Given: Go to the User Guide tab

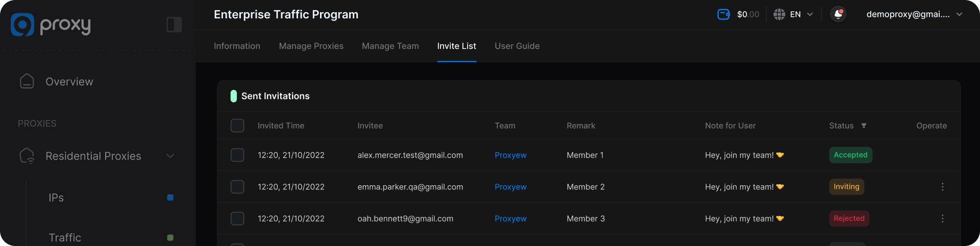Looking at the screenshot, I should coord(517,46).
